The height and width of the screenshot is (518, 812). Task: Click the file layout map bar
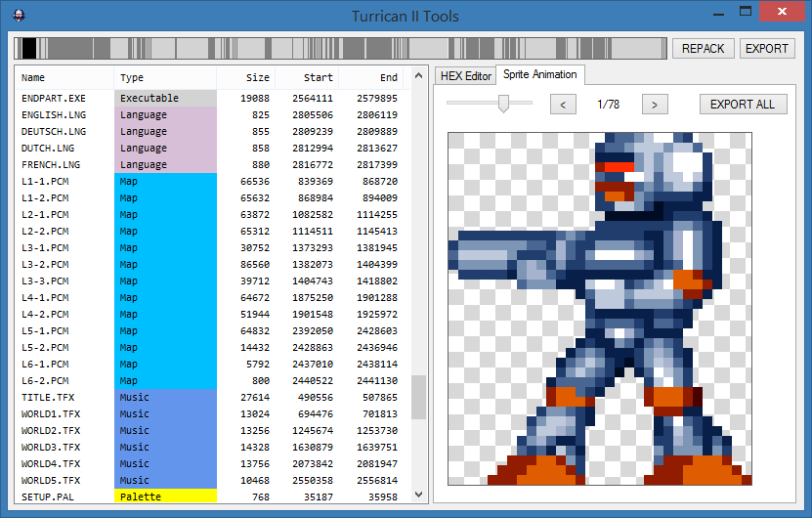(341, 49)
